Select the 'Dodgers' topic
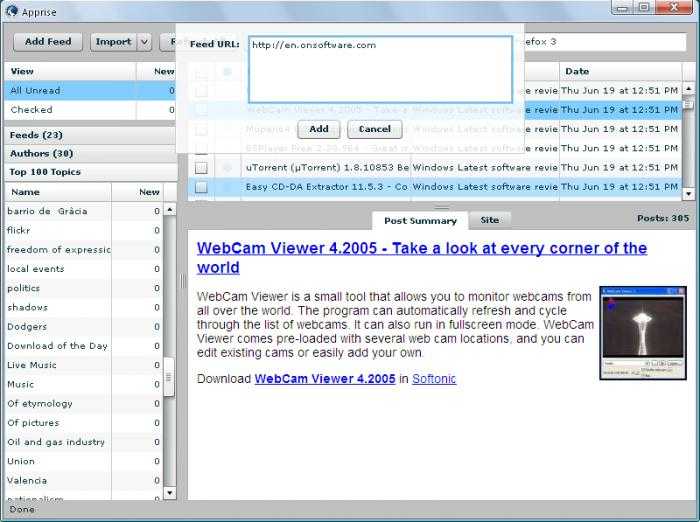Image resolution: width=700 pixels, height=522 pixels. click(x=84, y=326)
